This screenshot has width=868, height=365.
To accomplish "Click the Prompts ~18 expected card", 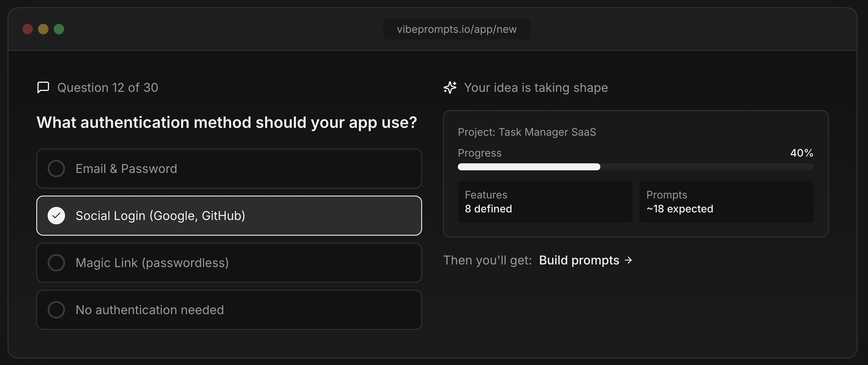I will [x=726, y=202].
